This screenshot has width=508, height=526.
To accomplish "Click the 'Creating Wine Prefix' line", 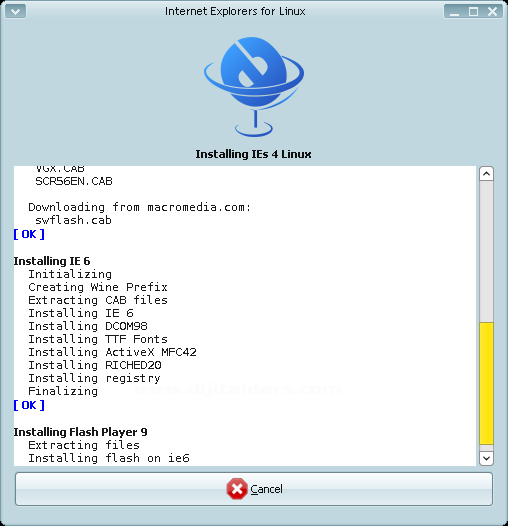I will [x=98, y=287].
